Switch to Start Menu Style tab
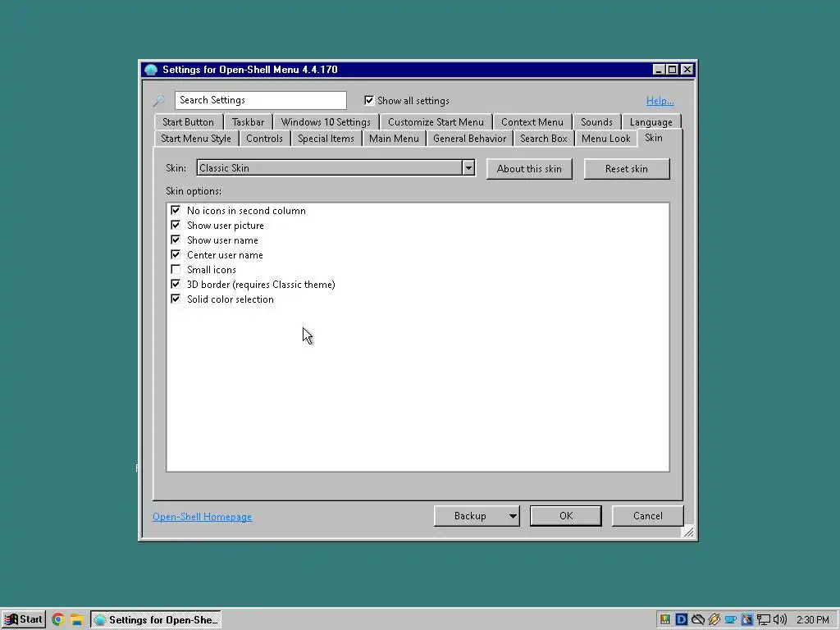Image resolution: width=840 pixels, height=630 pixels. [196, 139]
